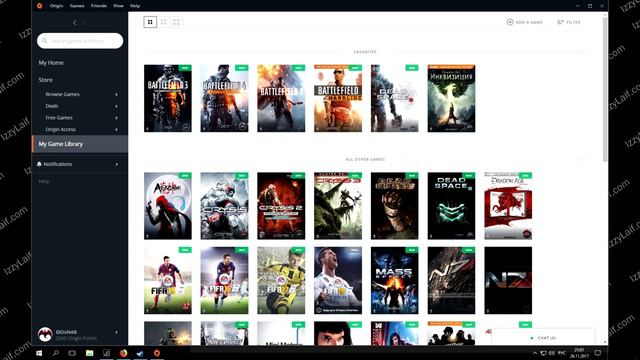Select FIFA 16 game tile

coord(224,280)
